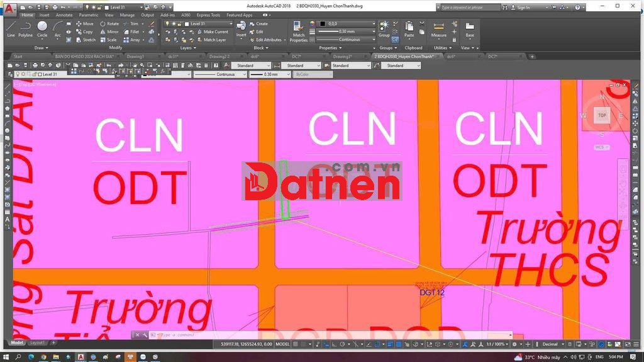Open the Annotate ribbon tab
This screenshot has height=362, width=644.
64,15
